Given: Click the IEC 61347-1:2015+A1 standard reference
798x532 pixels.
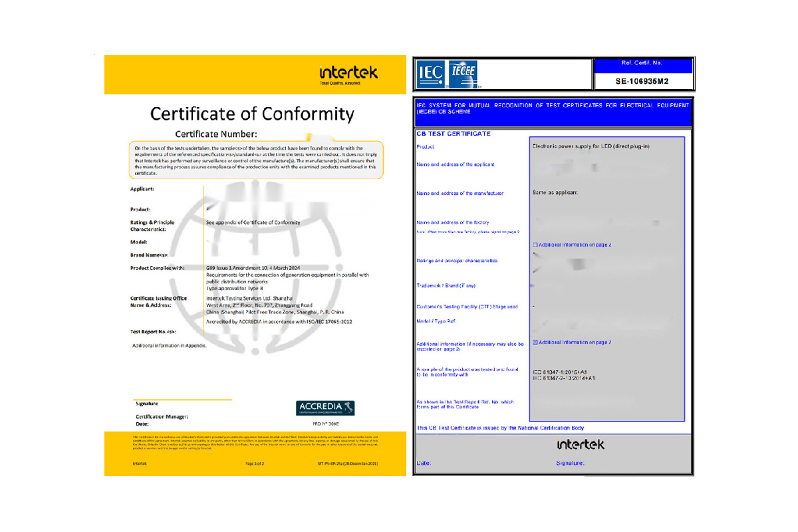Looking at the screenshot, I should (x=564, y=372).
